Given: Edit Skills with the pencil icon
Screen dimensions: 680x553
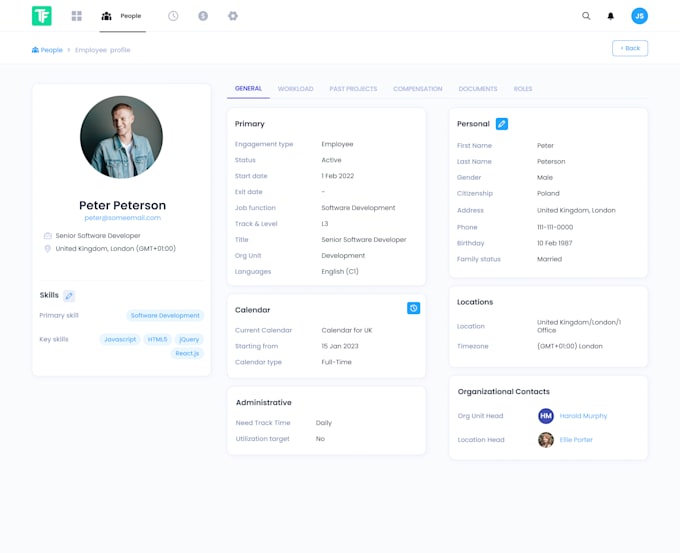Looking at the screenshot, I should 69,296.
